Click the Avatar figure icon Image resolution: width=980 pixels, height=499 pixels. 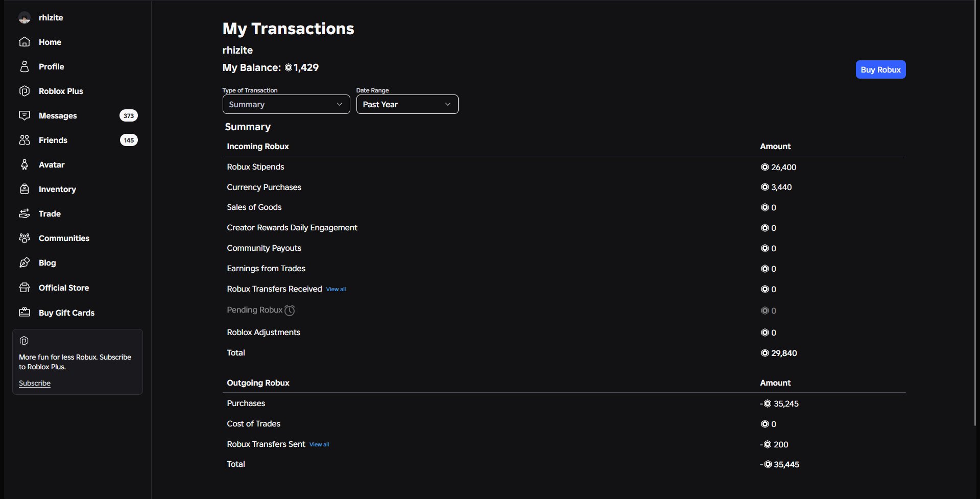point(25,164)
